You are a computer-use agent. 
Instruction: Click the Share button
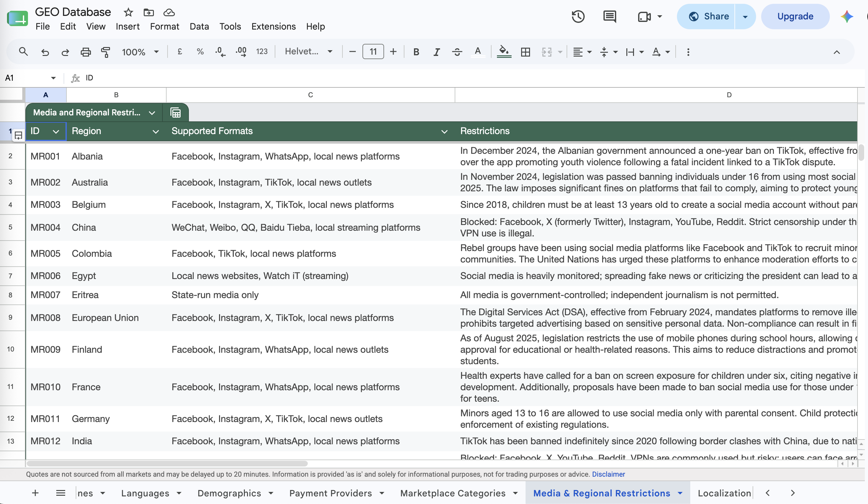(x=706, y=17)
